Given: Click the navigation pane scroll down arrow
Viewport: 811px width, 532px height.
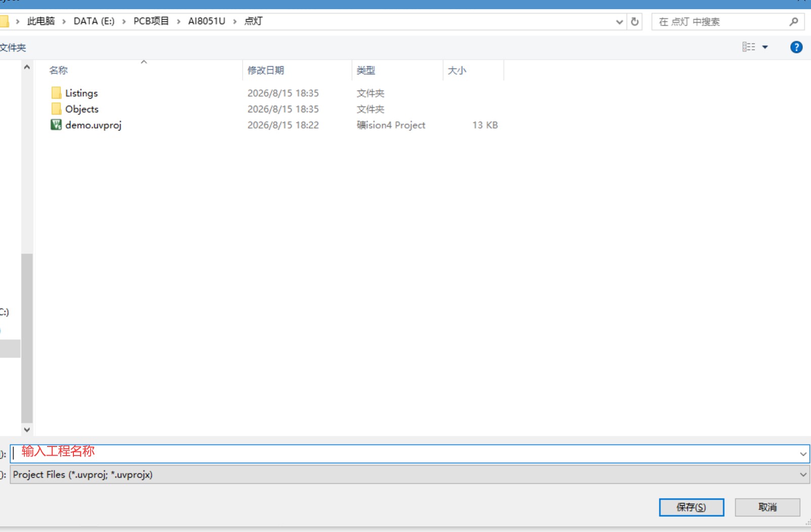Looking at the screenshot, I should point(27,430).
